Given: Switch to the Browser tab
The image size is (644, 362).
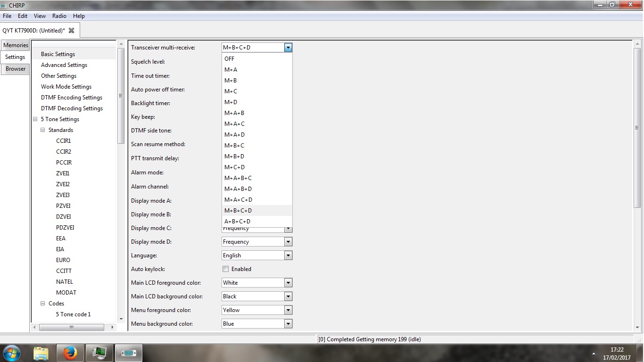Looking at the screenshot, I should point(16,69).
